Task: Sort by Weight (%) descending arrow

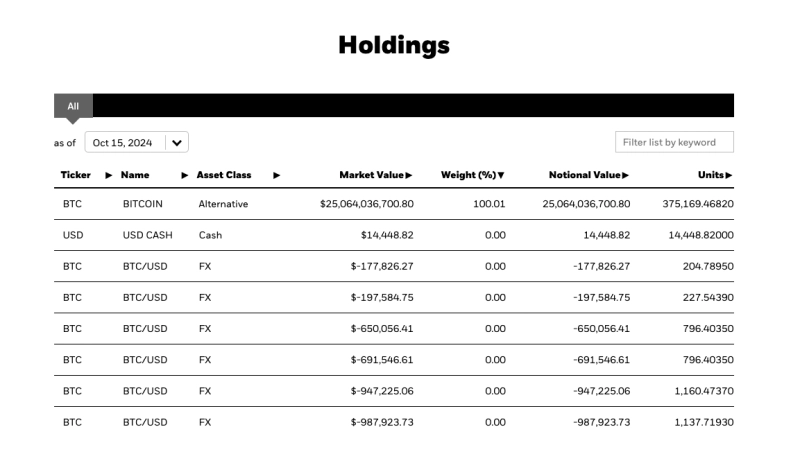Action: 500,176
